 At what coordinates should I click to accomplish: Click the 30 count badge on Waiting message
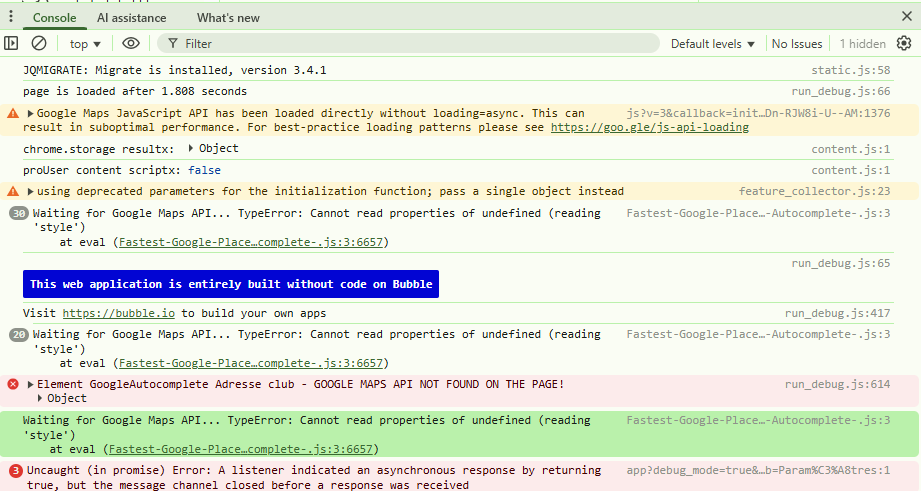[x=18, y=213]
